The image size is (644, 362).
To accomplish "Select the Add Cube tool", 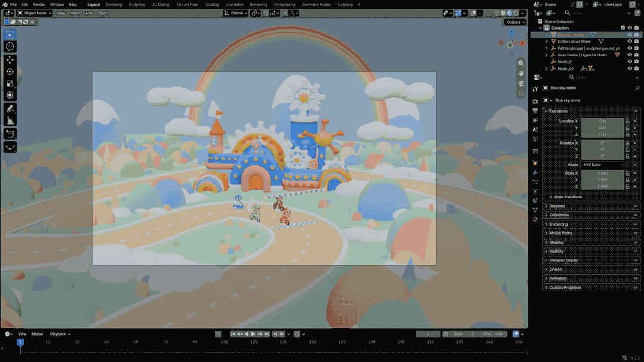I will pyautogui.click(x=10, y=134).
